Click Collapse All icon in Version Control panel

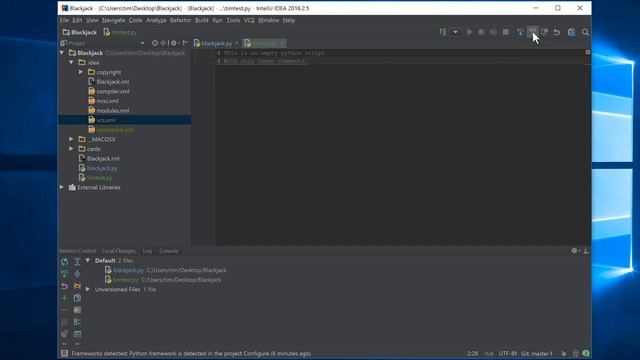[77, 274]
